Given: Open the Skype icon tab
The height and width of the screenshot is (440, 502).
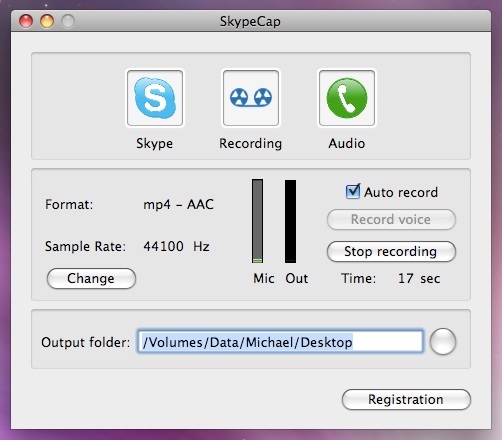Looking at the screenshot, I should [155, 98].
